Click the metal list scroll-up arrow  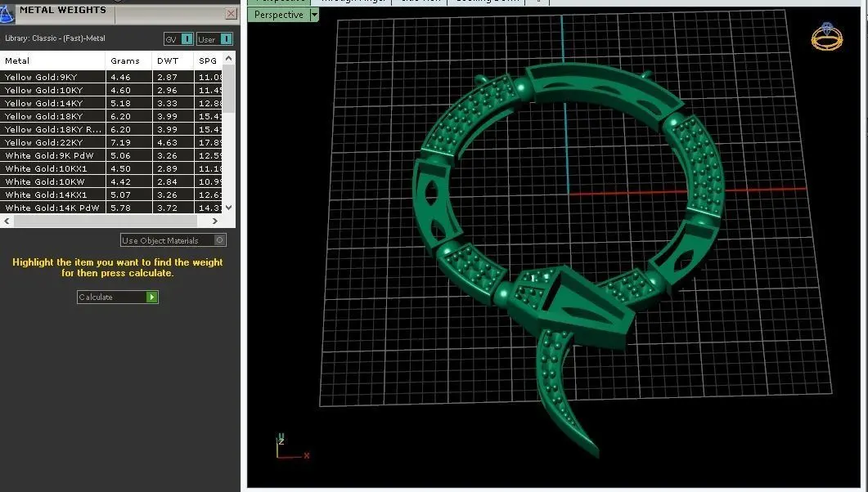[x=229, y=57]
